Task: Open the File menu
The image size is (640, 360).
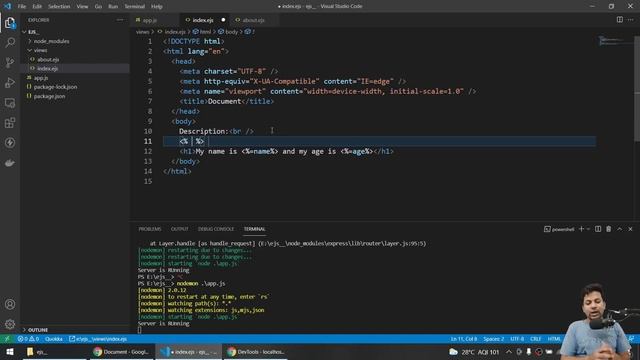Action: (x=22, y=7)
